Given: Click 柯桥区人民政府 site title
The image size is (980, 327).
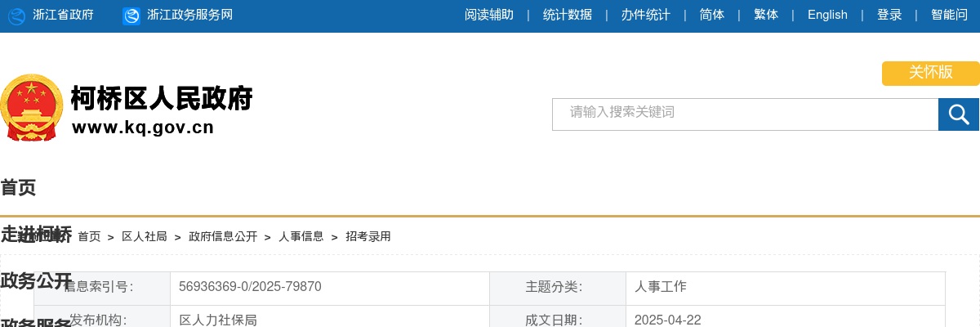Looking at the screenshot, I should 162,99.
